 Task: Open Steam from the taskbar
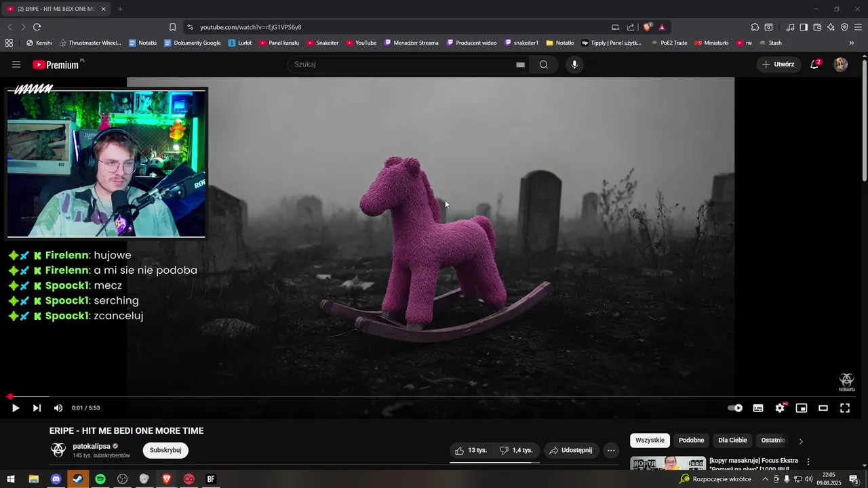click(77, 479)
